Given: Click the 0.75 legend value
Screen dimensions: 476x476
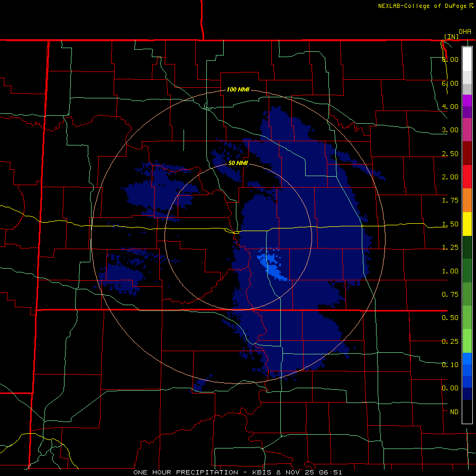Looking at the screenshot, I should (450, 295).
